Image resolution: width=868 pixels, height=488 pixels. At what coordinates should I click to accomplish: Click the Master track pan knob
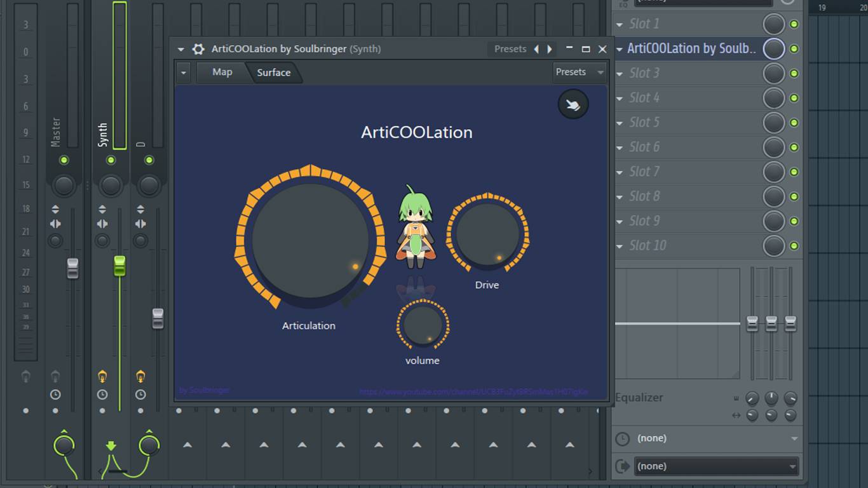pyautogui.click(x=64, y=186)
